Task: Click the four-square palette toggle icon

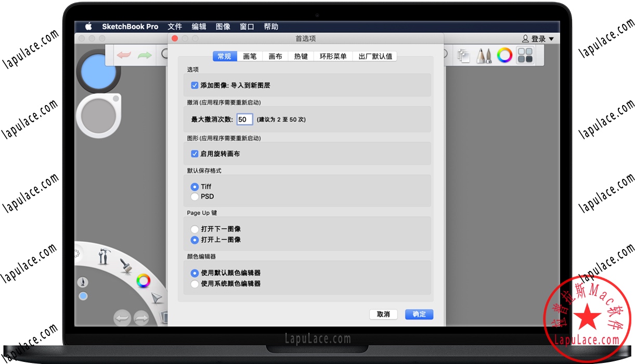Action: coord(525,56)
